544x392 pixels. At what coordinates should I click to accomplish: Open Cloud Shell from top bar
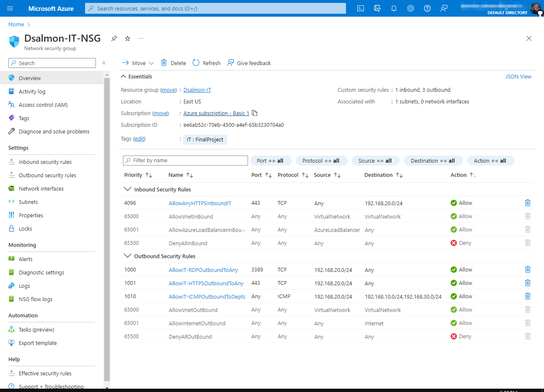[x=361, y=8]
